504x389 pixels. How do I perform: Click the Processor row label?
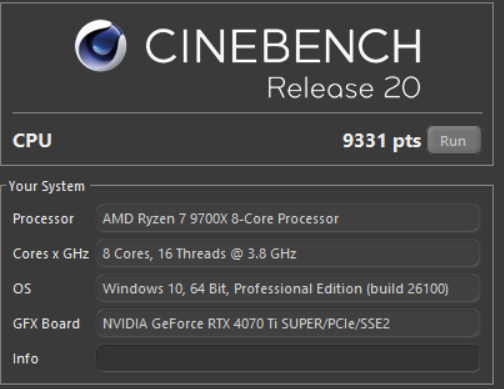pos(43,219)
